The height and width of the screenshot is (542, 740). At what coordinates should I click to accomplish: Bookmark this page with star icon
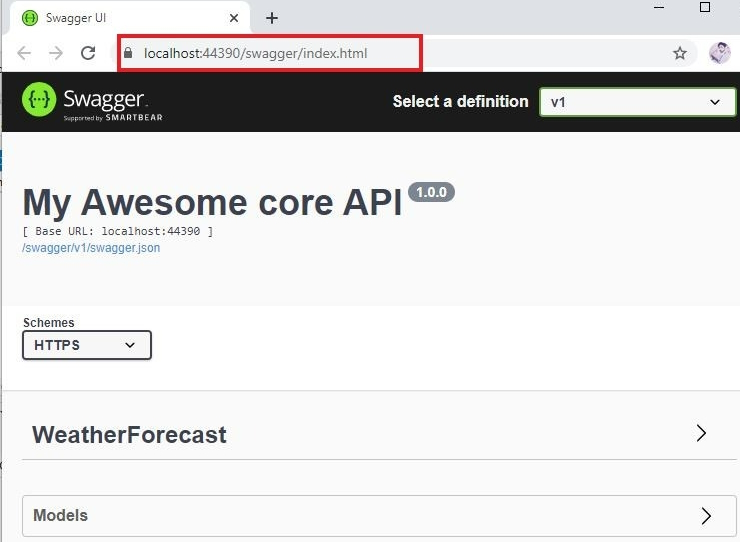pyautogui.click(x=680, y=53)
